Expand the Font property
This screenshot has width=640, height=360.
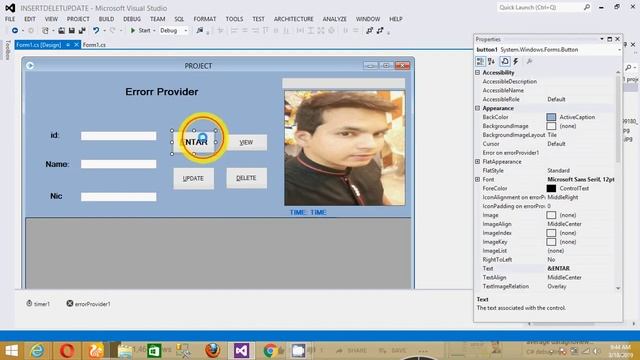coord(478,179)
